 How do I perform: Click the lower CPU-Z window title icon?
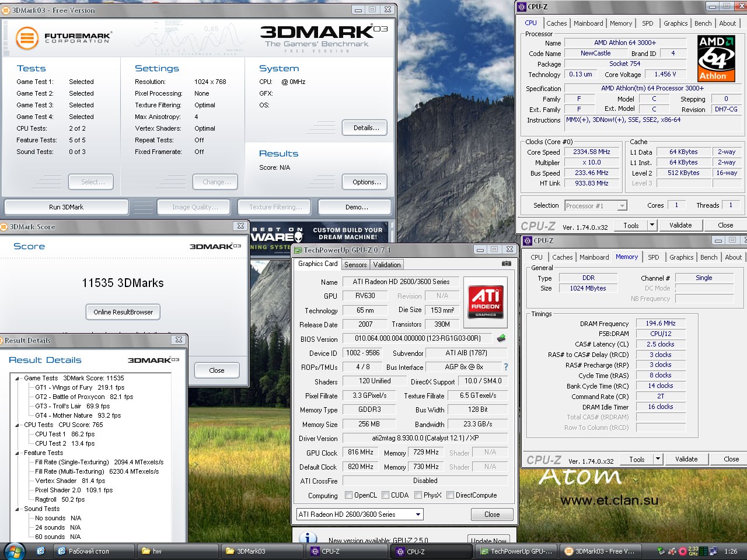point(528,240)
